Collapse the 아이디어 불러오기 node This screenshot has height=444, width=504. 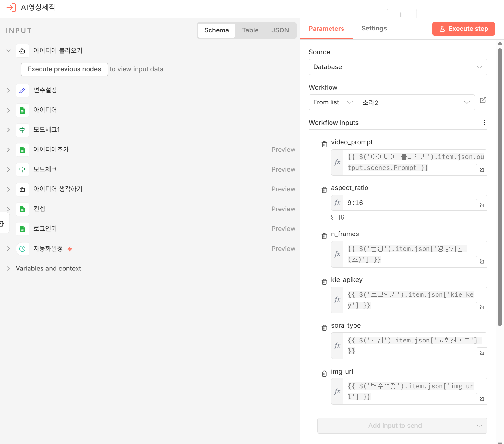pyautogui.click(x=9, y=51)
